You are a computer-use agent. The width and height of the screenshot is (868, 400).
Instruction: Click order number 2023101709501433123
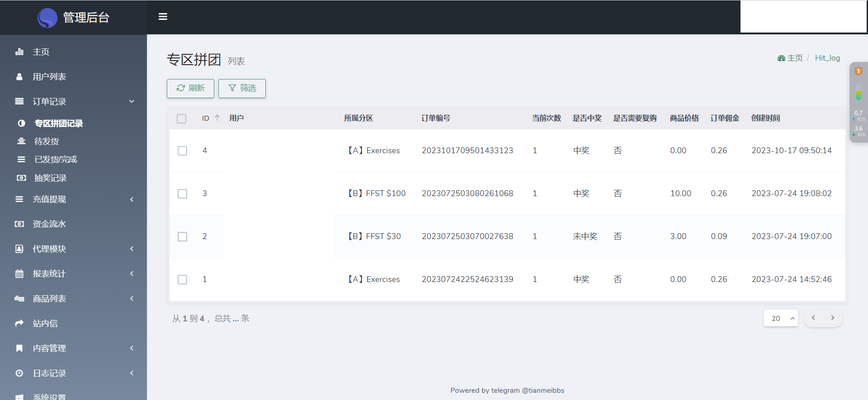point(467,151)
